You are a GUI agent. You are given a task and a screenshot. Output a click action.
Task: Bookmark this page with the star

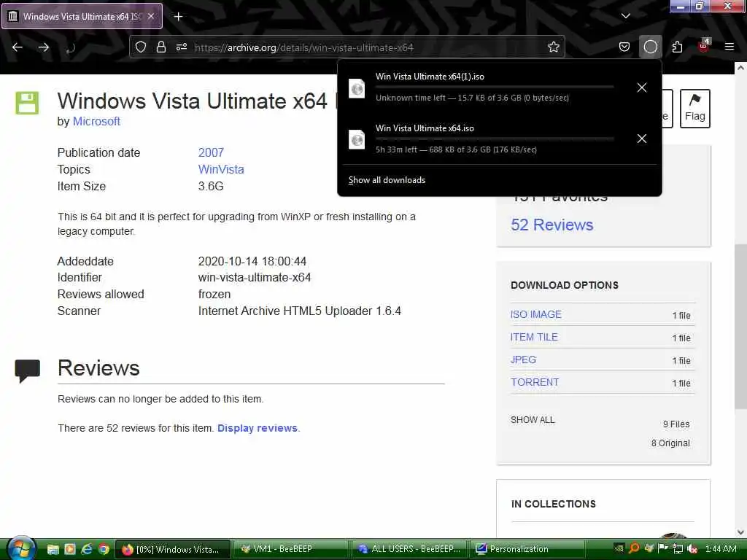click(553, 47)
